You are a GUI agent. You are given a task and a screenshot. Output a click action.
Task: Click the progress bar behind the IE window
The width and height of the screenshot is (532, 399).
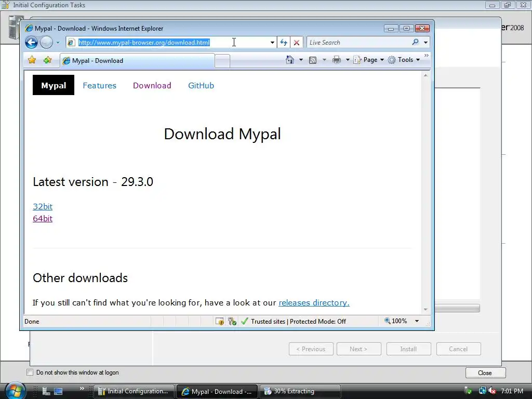457,308
